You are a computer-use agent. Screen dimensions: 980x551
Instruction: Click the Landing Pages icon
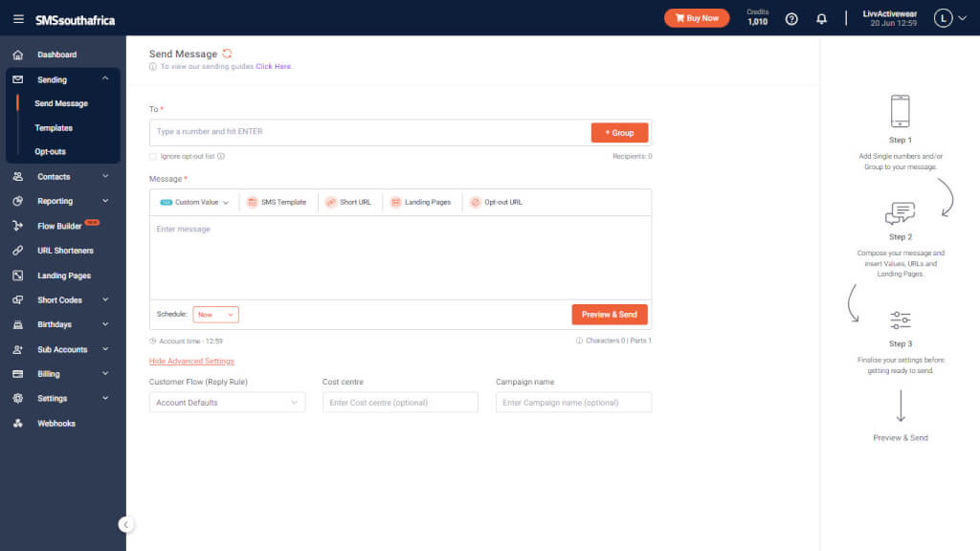(x=17, y=275)
